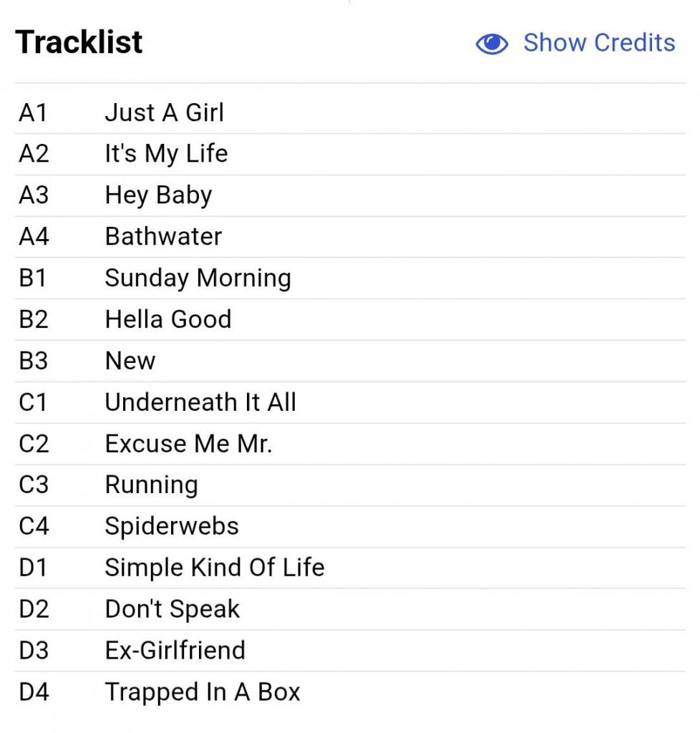Select Trapped In A Box track

(x=203, y=692)
